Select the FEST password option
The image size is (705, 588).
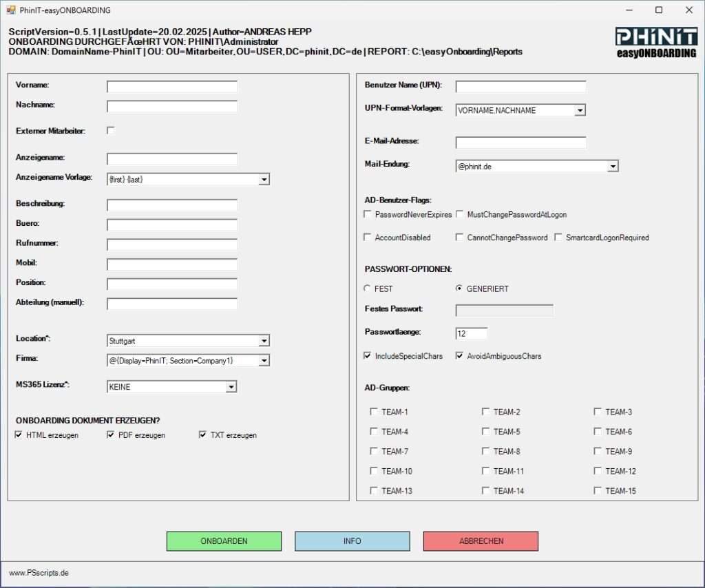point(368,288)
